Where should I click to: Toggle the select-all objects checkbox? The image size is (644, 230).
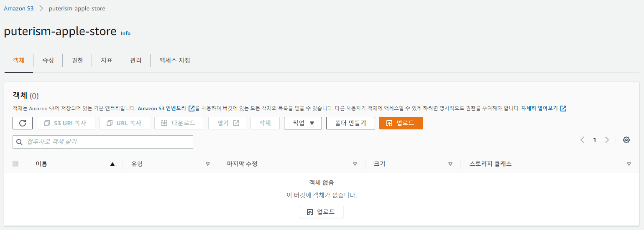tap(15, 164)
